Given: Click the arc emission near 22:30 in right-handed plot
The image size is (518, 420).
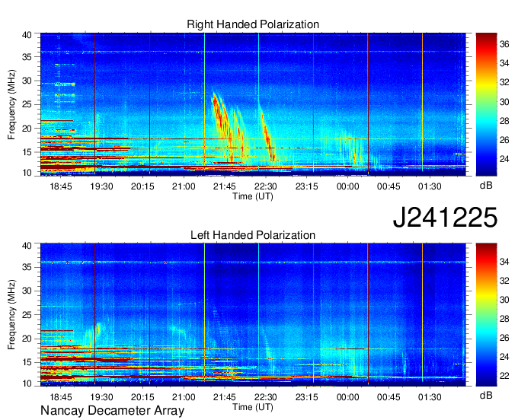Looking at the screenshot, I should coord(267,137).
